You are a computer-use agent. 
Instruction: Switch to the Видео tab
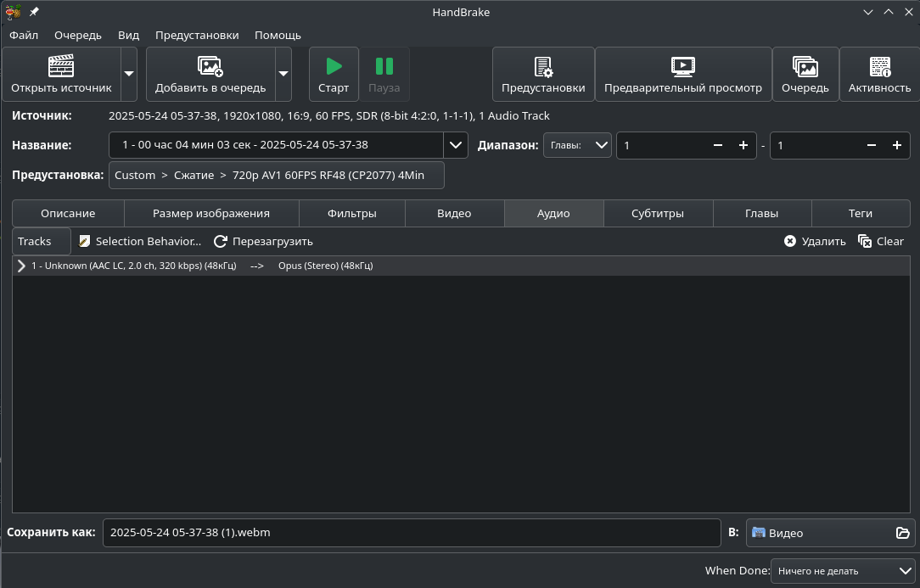point(454,213)
